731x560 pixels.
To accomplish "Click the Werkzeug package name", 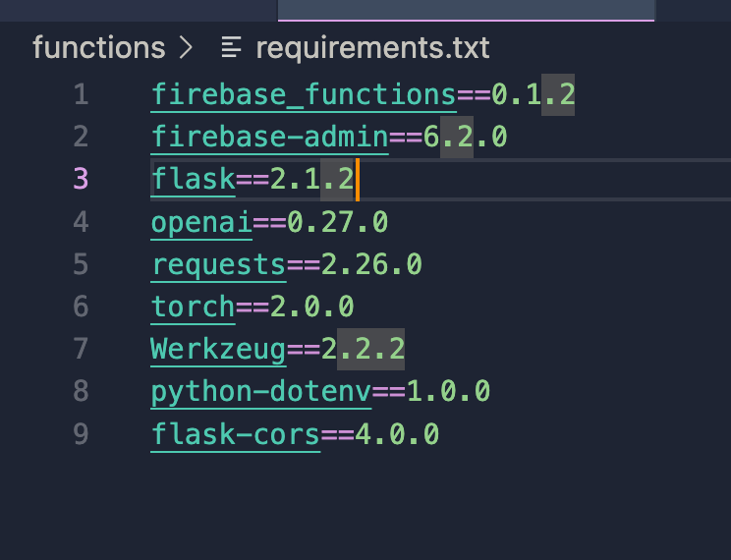I will click(x=219, y=349).
